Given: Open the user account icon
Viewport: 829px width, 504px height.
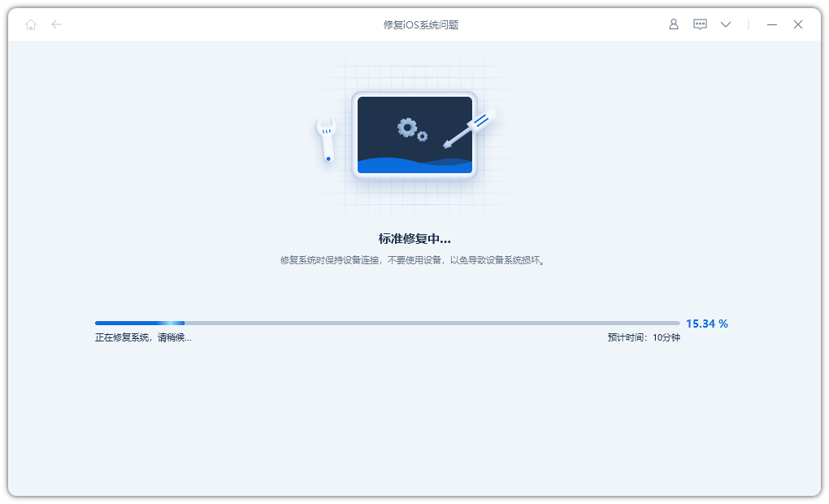Looking at the screenshot, I should click(673, 24).
